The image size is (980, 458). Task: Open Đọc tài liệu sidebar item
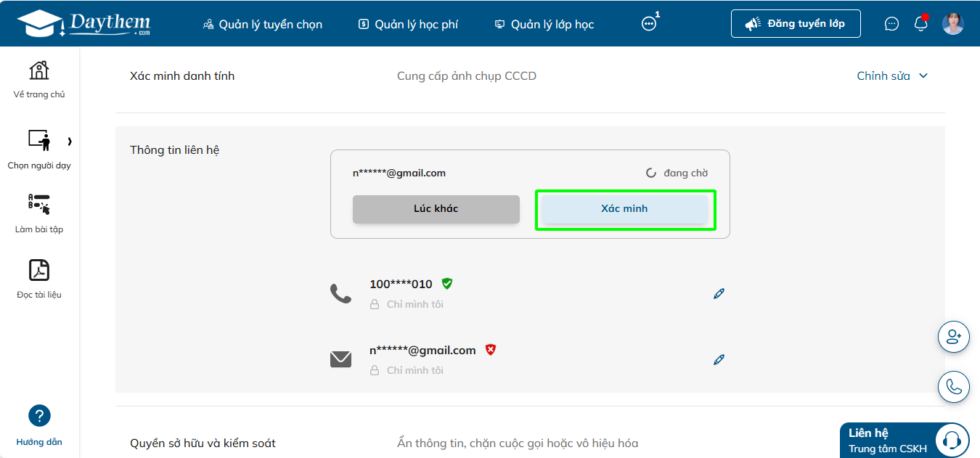tap(39, 279)
